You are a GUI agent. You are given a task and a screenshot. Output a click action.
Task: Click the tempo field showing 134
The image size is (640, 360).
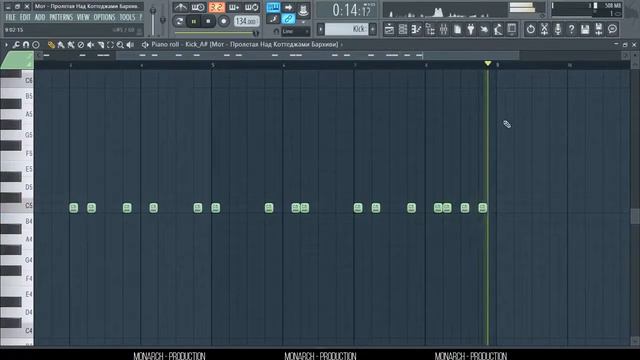point(246,21)
